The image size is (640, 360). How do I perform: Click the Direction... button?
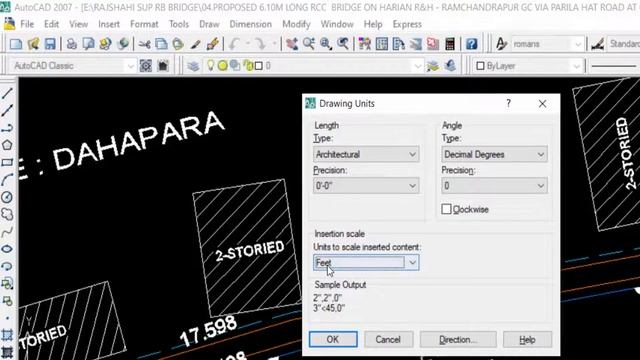[458, 339]
